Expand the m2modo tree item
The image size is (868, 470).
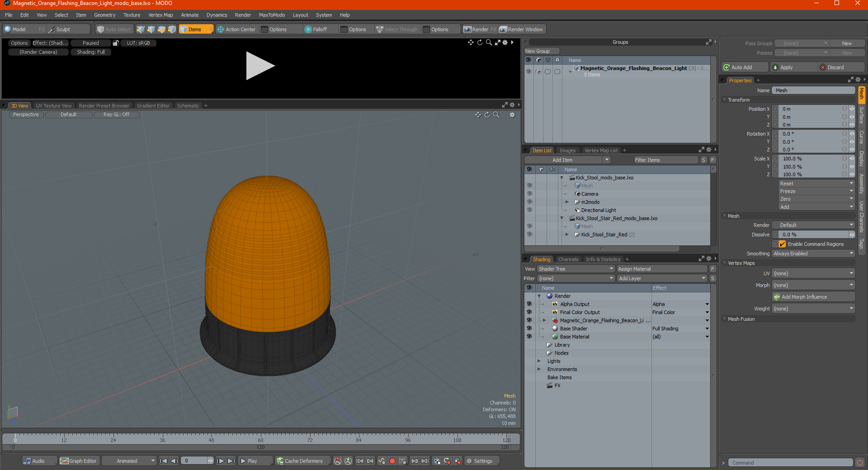tap(567, 202)
